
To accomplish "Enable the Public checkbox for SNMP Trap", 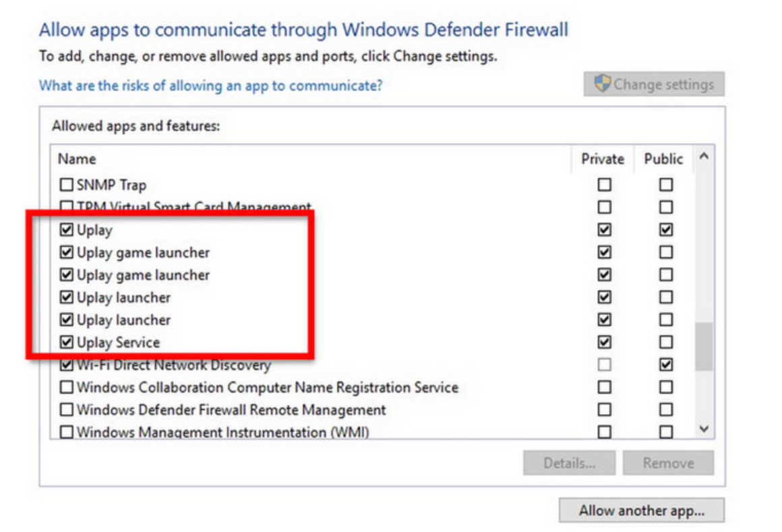I will tap(666, 185).
